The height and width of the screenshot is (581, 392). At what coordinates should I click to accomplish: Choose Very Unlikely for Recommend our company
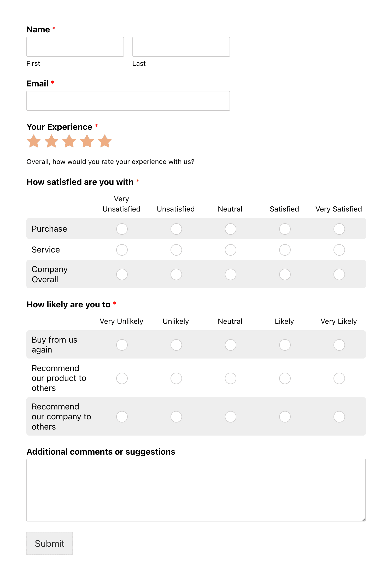coord(122,417)
